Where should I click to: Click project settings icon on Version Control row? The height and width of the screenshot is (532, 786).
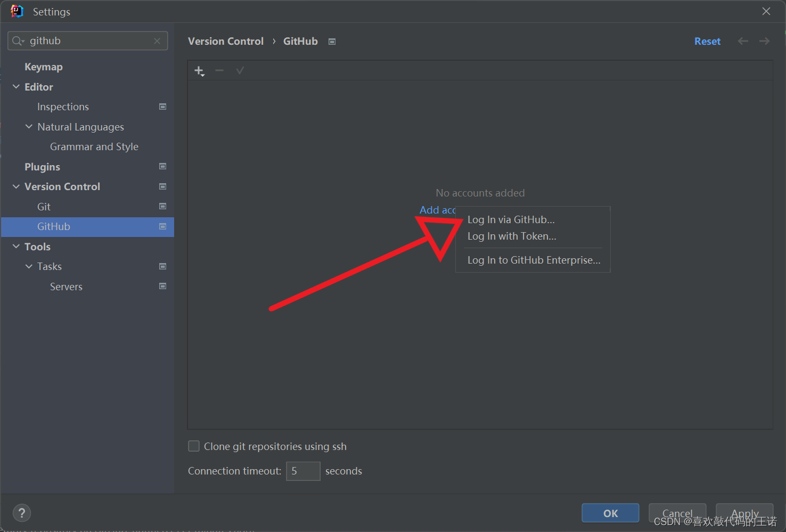coord(163,186)
